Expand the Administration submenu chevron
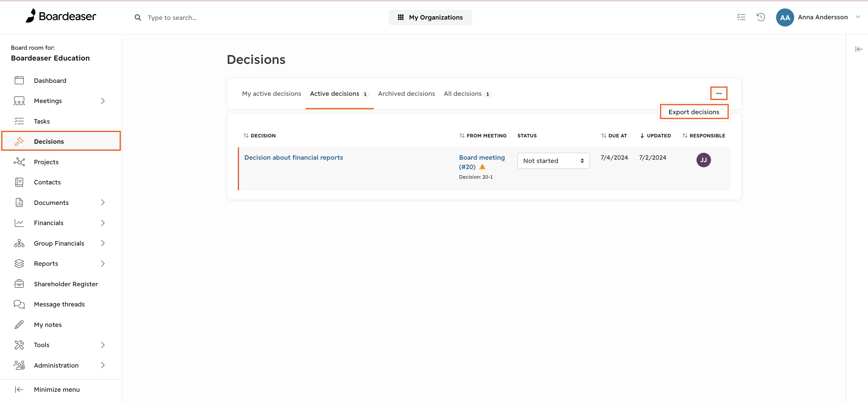This screenshot has height=402, width=868. (x=103, y=365)
